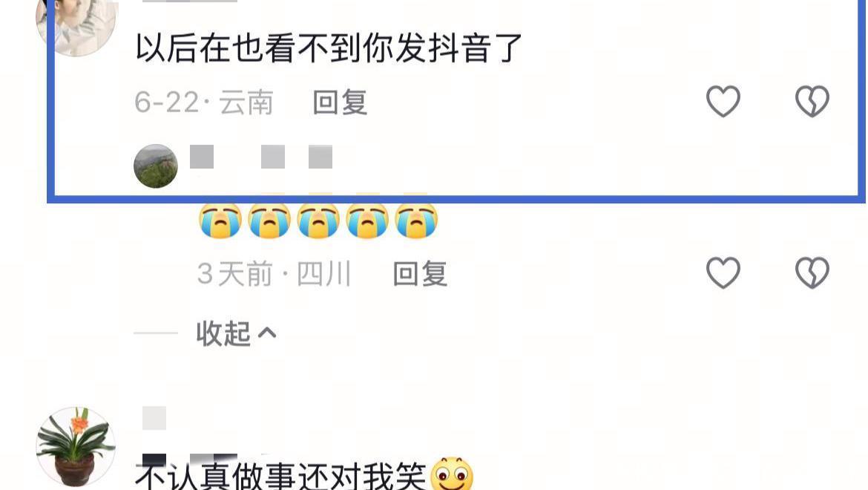Open the blurred username beside mountain avatar

coord(260,157)
